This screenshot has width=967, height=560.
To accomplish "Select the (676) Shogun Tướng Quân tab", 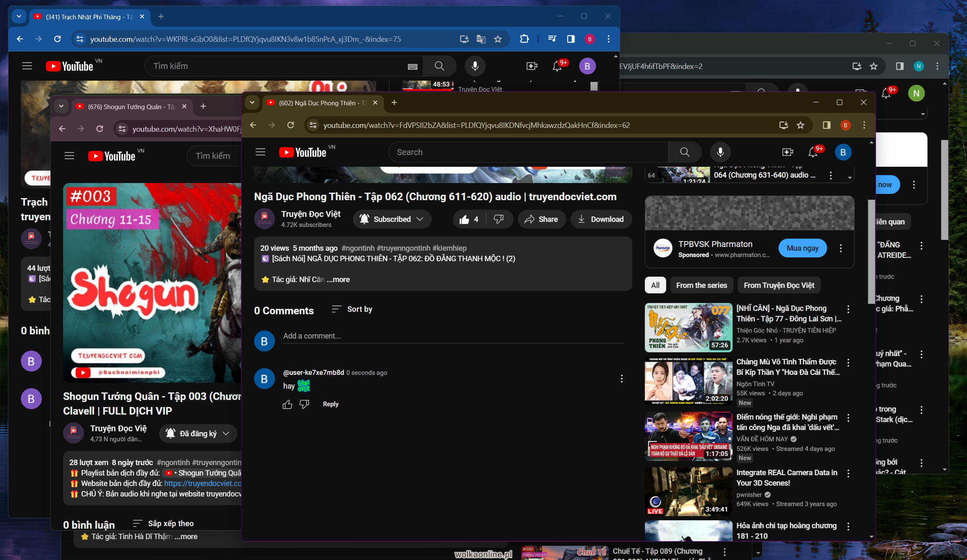I will coord(131,107).
